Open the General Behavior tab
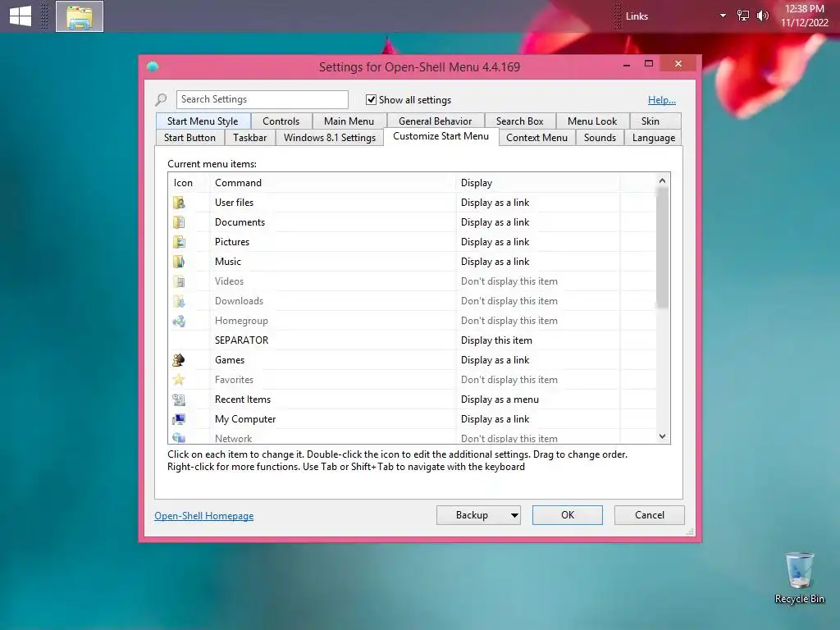Image resolution: width=840 pixels, height=630 pixels. point(435,121)
